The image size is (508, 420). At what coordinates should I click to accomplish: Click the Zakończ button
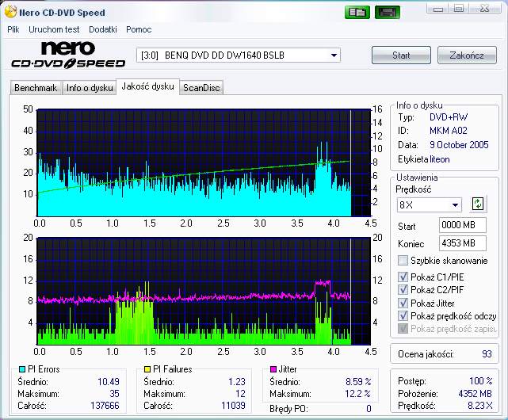tap(467, 55)
